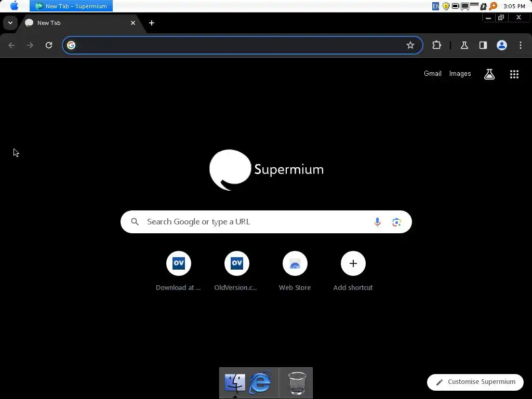Open the Download at ... shortcut
Screen dimensions: 532x399
179,271
